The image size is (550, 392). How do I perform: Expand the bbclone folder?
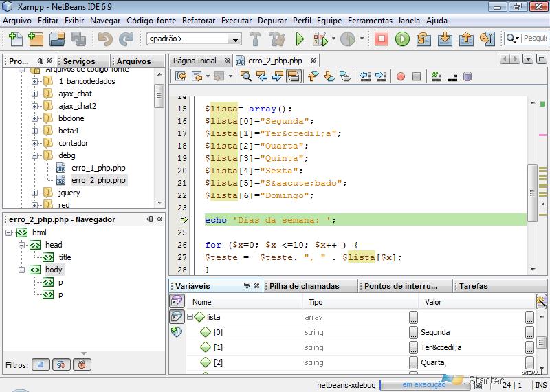tap(34, 118)
